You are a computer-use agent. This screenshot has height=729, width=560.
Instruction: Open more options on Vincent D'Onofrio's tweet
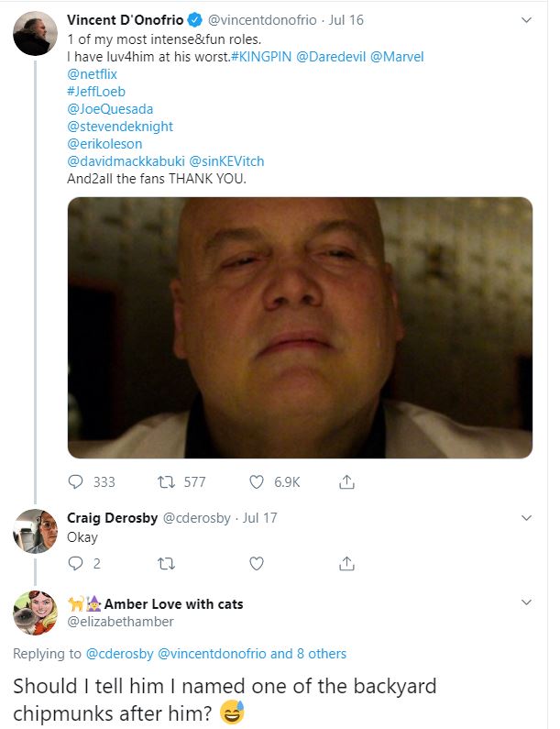point(526,19)
